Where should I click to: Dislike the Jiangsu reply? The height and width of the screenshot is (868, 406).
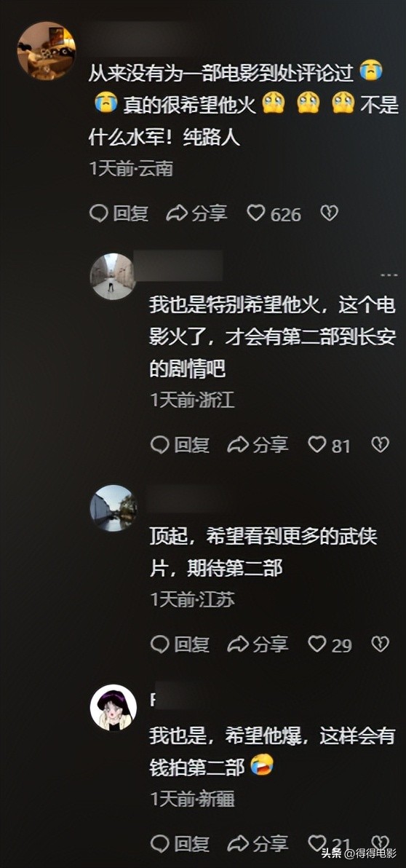pyautogui.click(x=380, y=644)
